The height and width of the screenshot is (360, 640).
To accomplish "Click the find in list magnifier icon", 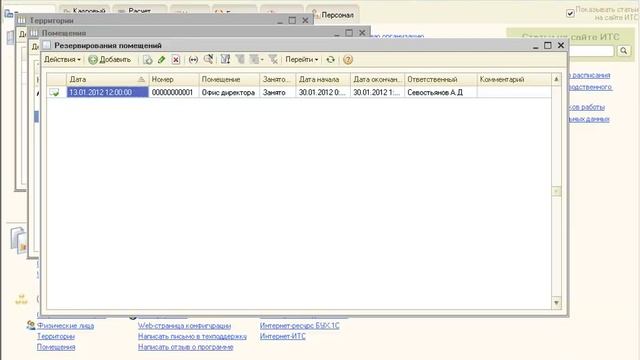I will tap(208, 60).
